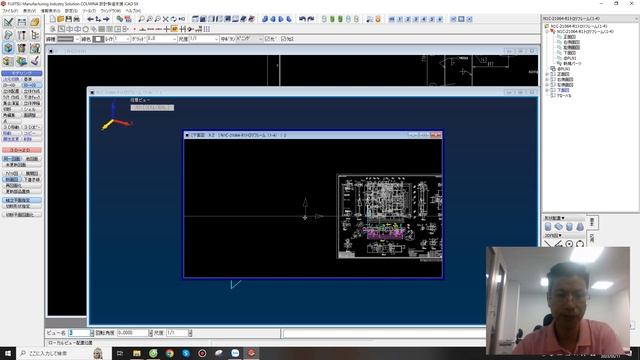Click the green checkmark pencil icon
This screenshot has width=640, height=360.
(8, 22)
